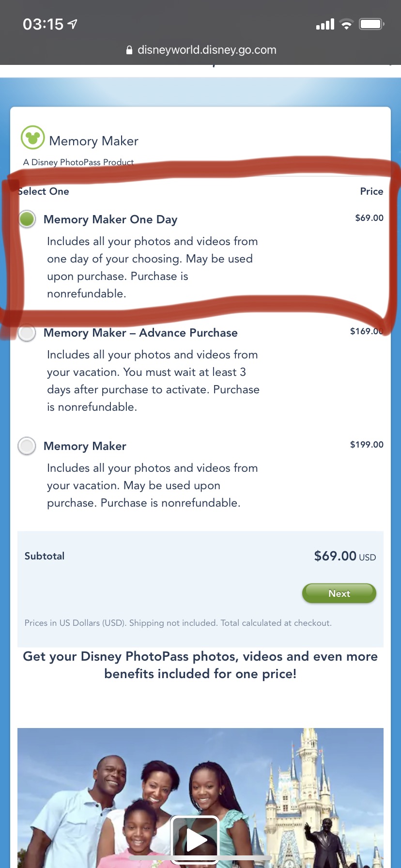Select Memory Maker One Day radio button
The width and height of the screenshot is (401, 868).
[x=27, y=219]
